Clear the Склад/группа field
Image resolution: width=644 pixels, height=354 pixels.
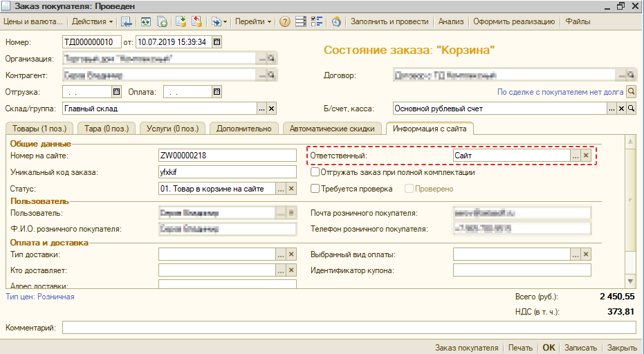click(271, 109)
